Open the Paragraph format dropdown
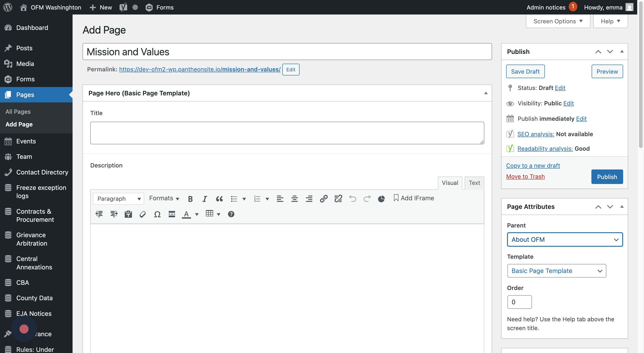Screen dimensions: 644x353 point(119,199)
